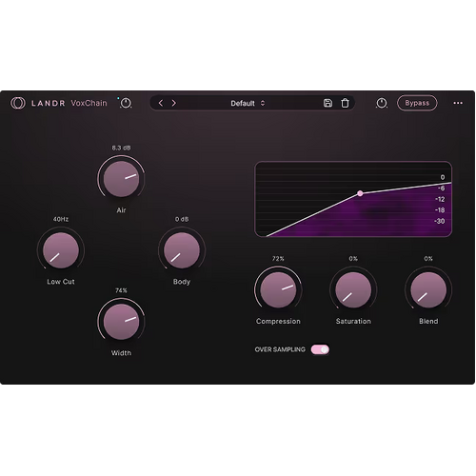Click the 0 dB Body value
The width and height of the screenshot is (476, 476).
click(x=182, y=219)
